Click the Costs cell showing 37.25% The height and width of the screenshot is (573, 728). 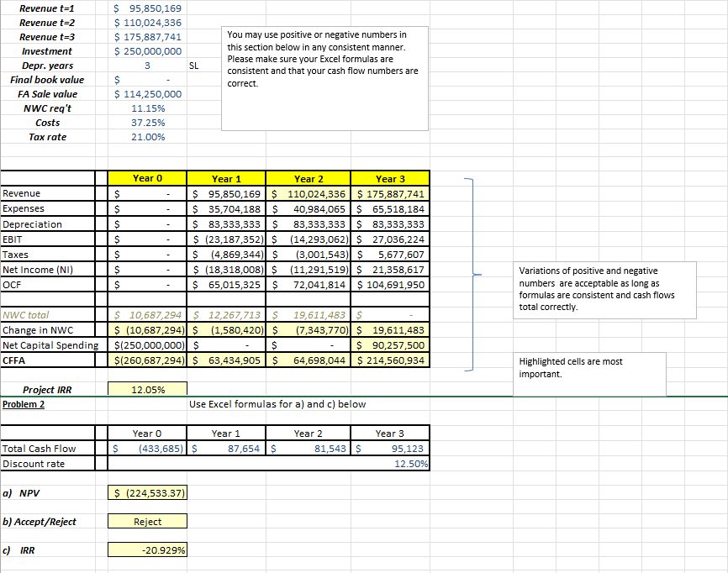(x=147, y=123)
